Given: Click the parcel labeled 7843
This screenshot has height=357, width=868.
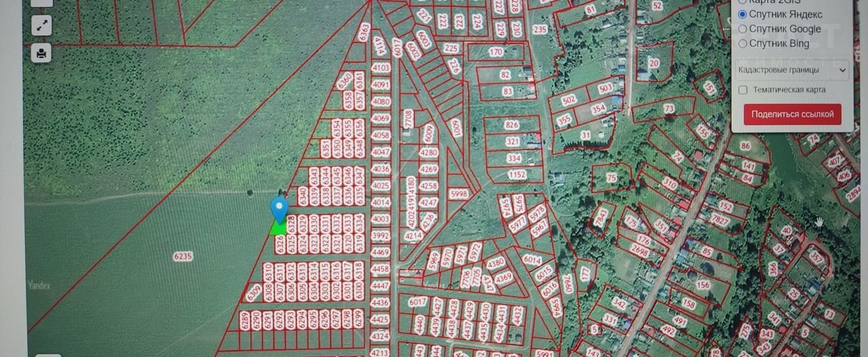Looking at the screenshot, I should (601, 217).
